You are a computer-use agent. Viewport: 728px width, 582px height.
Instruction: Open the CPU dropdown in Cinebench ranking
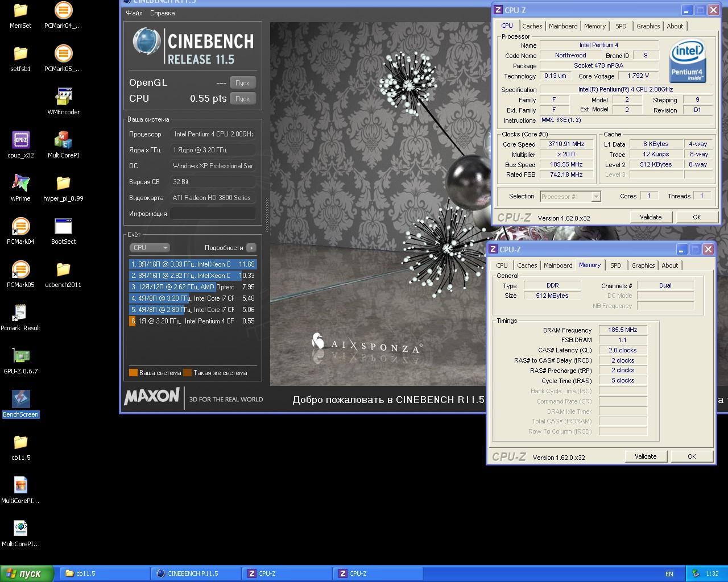click(150, 248)
